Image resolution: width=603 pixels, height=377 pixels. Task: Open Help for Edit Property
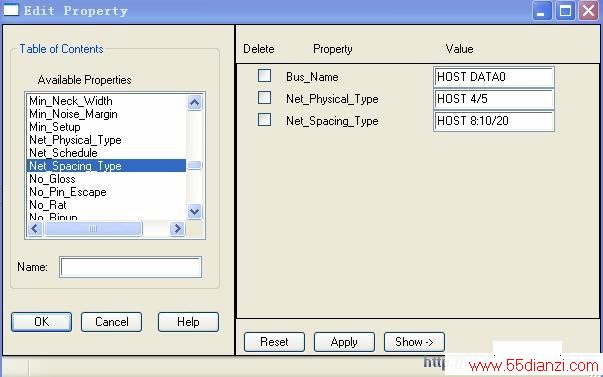tap(188, 322)
